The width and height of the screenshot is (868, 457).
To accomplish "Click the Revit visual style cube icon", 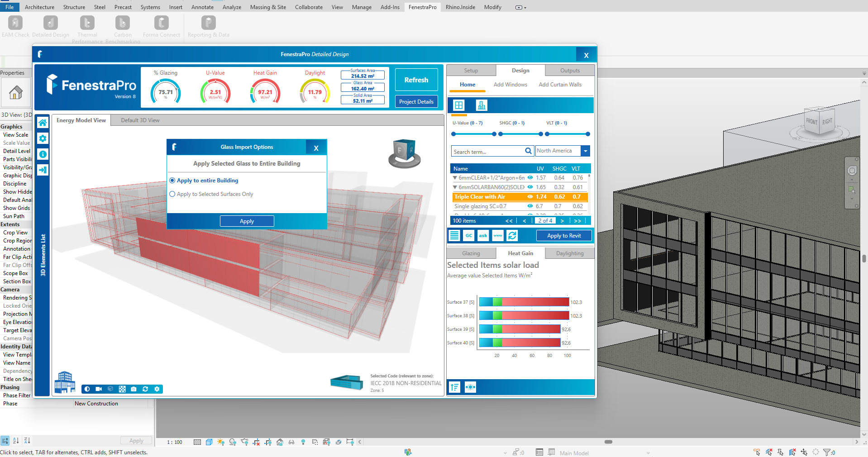I will pos(209,442).
